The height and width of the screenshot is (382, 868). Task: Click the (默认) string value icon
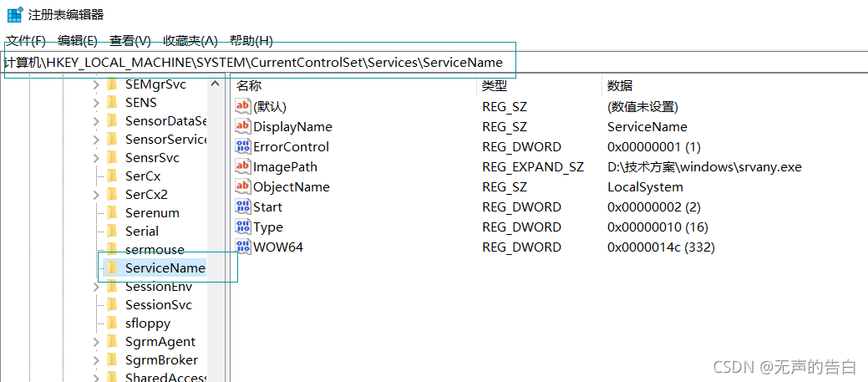pyautogui.click(x=244, y=106)
